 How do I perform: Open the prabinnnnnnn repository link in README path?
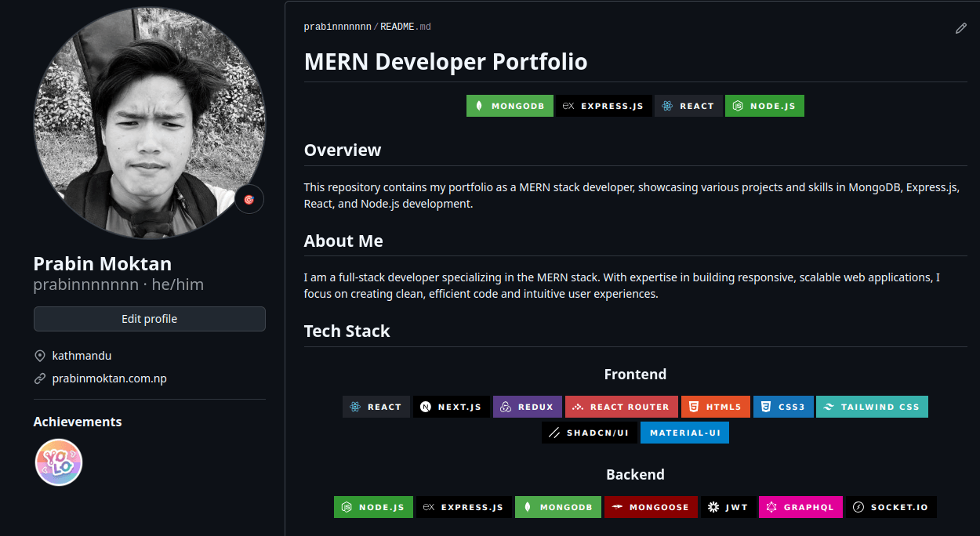point(337,27)
